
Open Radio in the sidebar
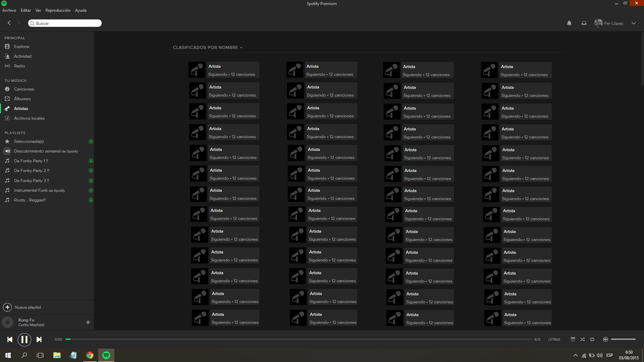pos(19,66)
